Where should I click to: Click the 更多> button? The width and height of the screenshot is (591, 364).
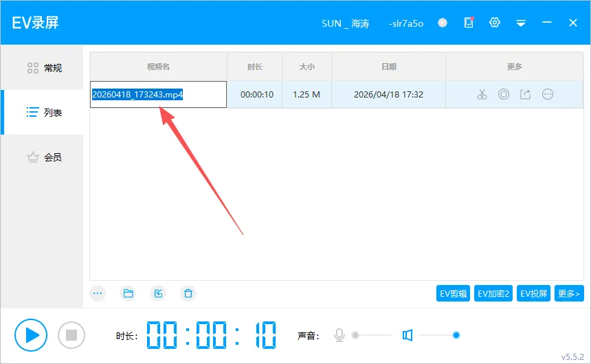[x=569, y=293]
